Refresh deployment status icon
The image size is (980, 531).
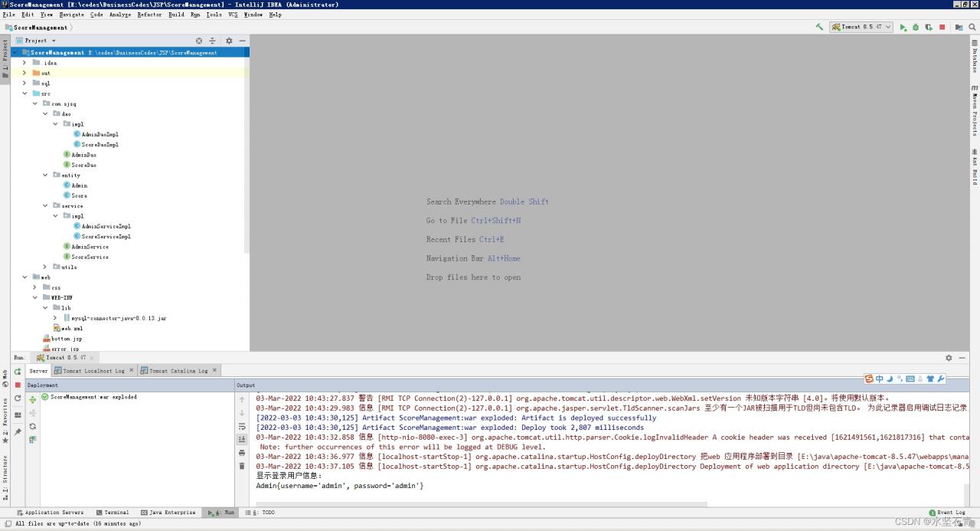click(x=32, y=426)
